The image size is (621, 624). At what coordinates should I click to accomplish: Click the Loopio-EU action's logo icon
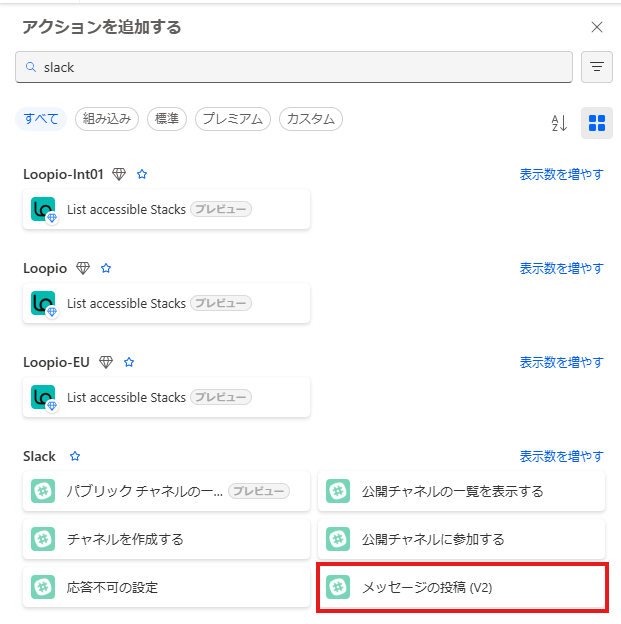point(43,397)
